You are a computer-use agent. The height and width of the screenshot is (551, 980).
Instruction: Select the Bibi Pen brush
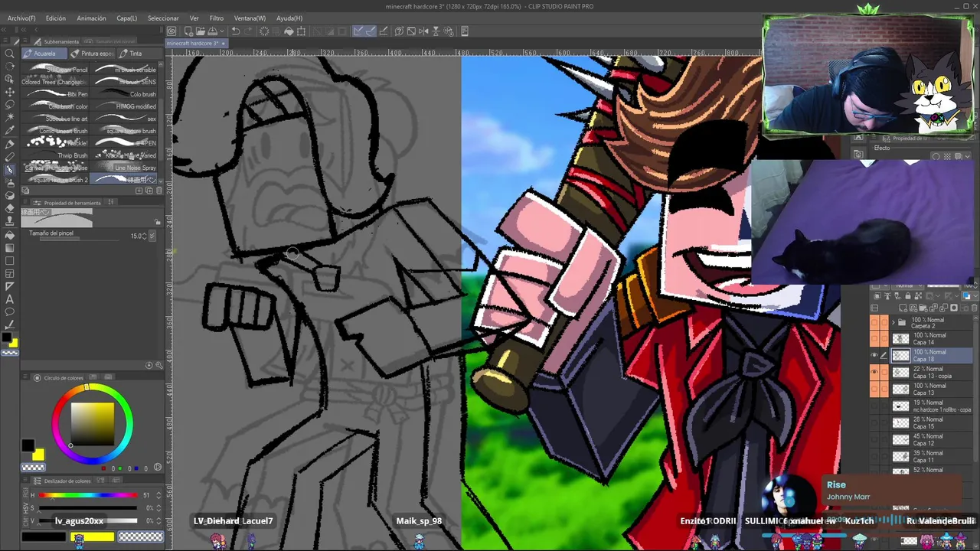(x=57, y=94)
